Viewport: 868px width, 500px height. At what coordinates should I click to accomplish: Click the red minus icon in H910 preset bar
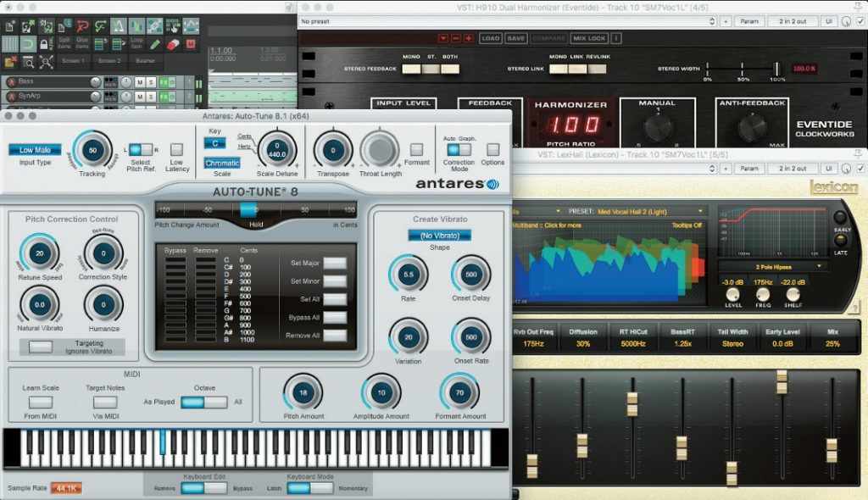pos(455,38)
